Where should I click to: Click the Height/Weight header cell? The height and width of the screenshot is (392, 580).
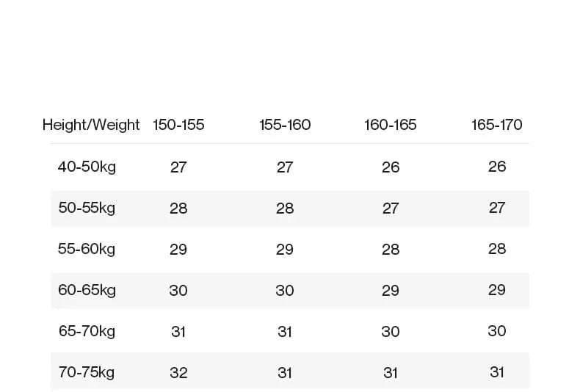[91, 125]
